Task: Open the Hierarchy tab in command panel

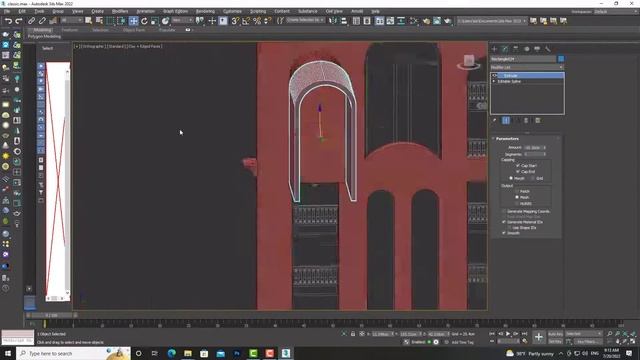Action: 516,49
